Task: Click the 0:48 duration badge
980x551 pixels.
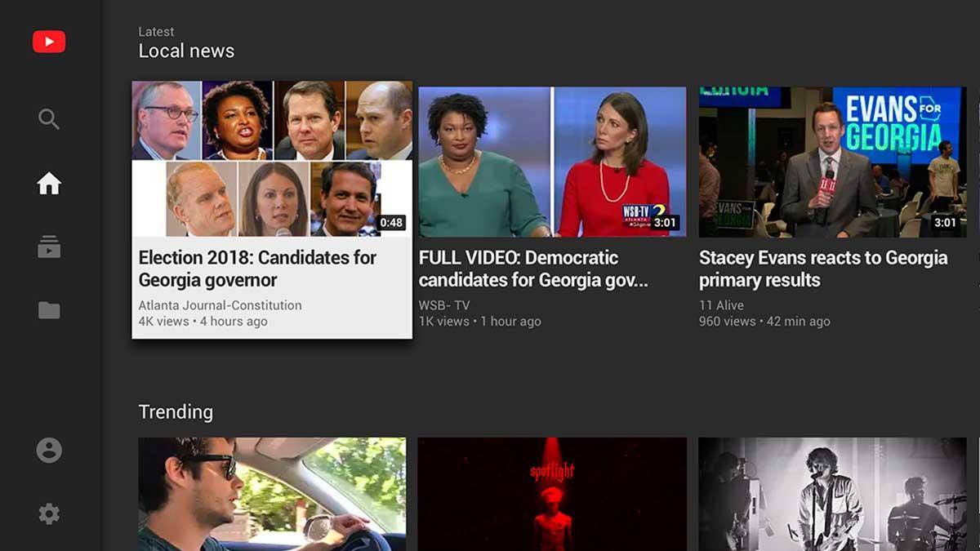Action: click(x=392, y=223)
